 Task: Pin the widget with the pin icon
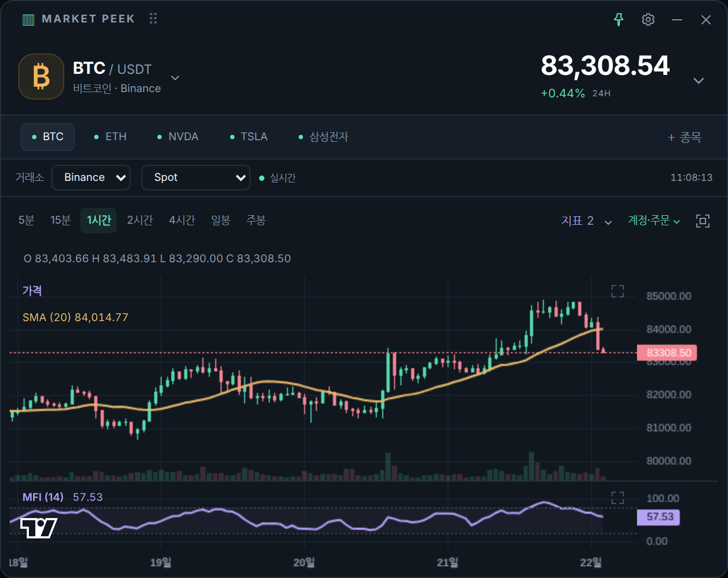[x=619, y=20]
